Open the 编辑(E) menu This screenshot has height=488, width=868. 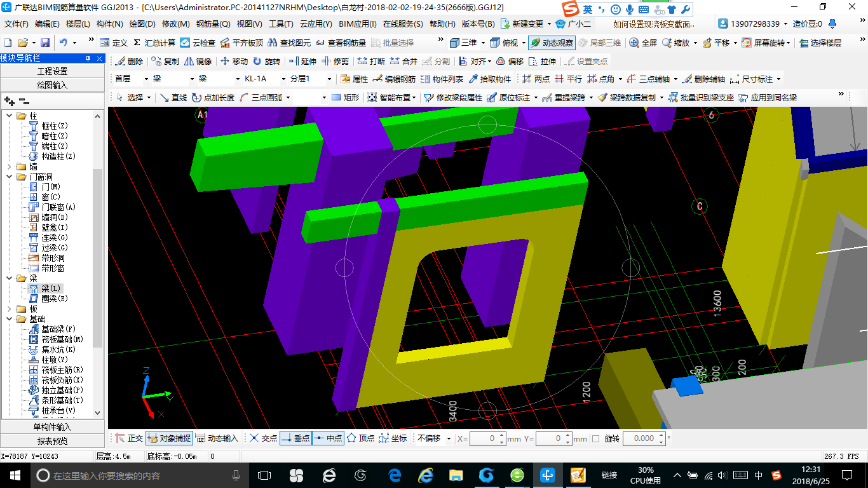pyautogui.click(x=47, y=24)
